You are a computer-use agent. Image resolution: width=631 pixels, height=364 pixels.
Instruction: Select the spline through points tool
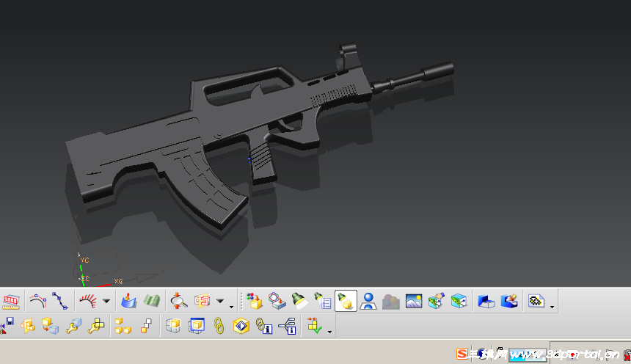click(x=60, y=301)
